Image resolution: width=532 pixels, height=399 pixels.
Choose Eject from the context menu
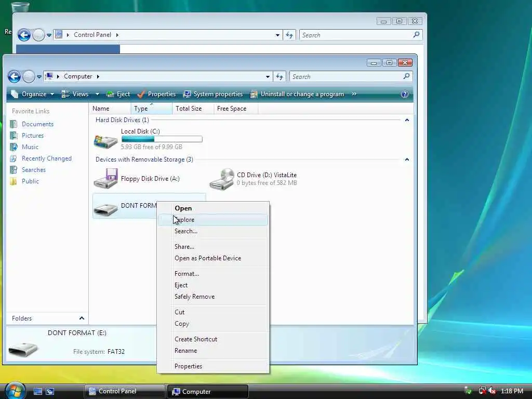pyautogui.click(x=213, y=285)
